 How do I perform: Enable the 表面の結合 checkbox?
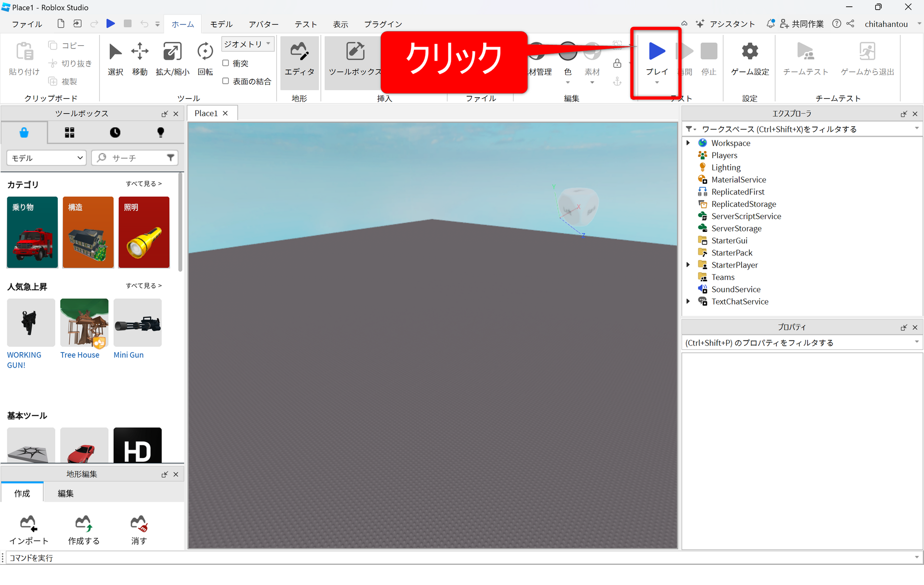(225, 81)
